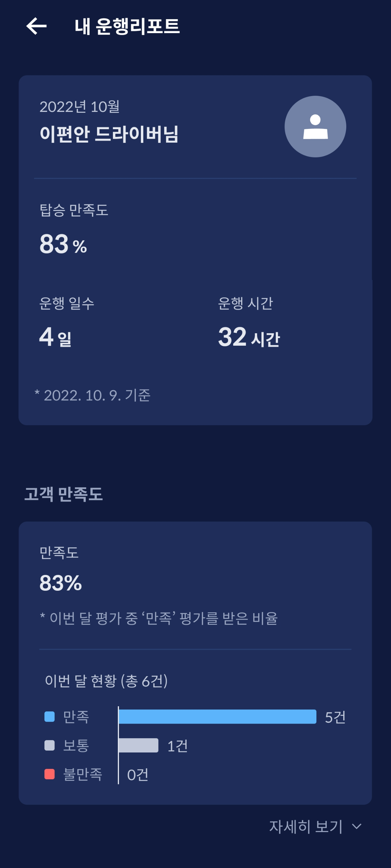Tap 이번 달 현황 (총 6건) header
The height and width of the screenshot is (868, 391).
click(106, 681)
